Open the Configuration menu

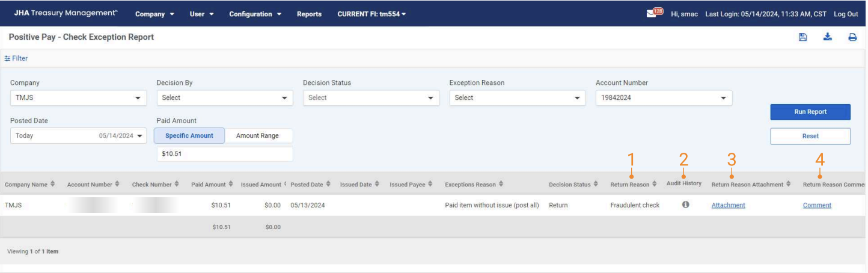[x=255, y=14]
